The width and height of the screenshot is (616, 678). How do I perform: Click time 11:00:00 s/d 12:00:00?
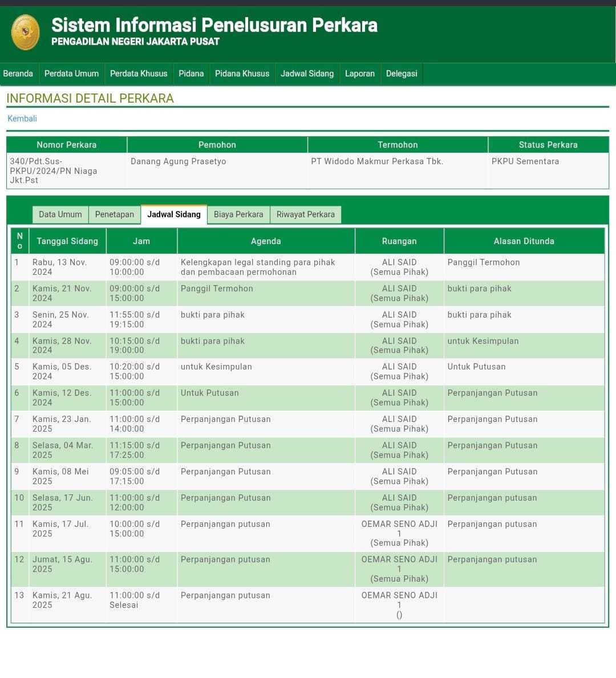[x=135, y=502]
